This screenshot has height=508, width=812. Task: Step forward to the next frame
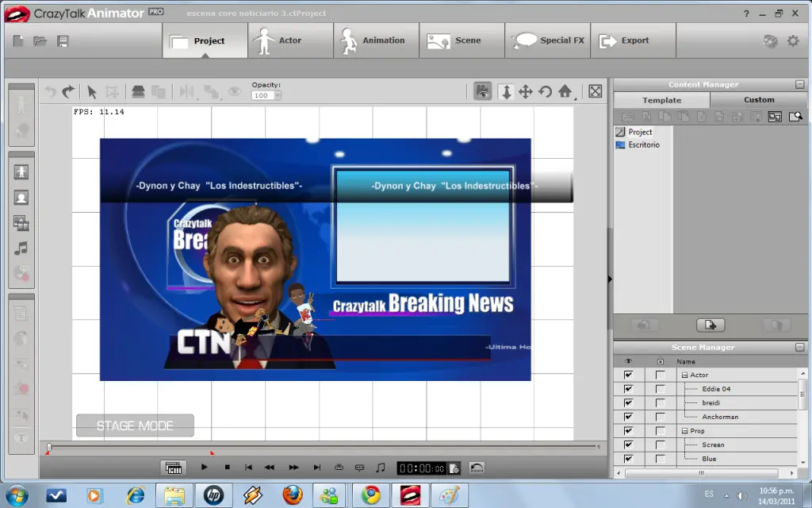click(293, 467)
